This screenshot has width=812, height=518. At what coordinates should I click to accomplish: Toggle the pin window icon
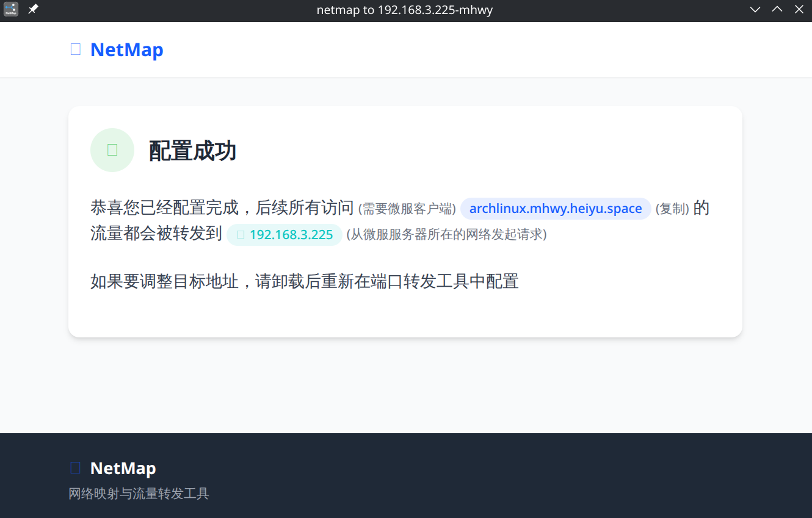[33, 9]
